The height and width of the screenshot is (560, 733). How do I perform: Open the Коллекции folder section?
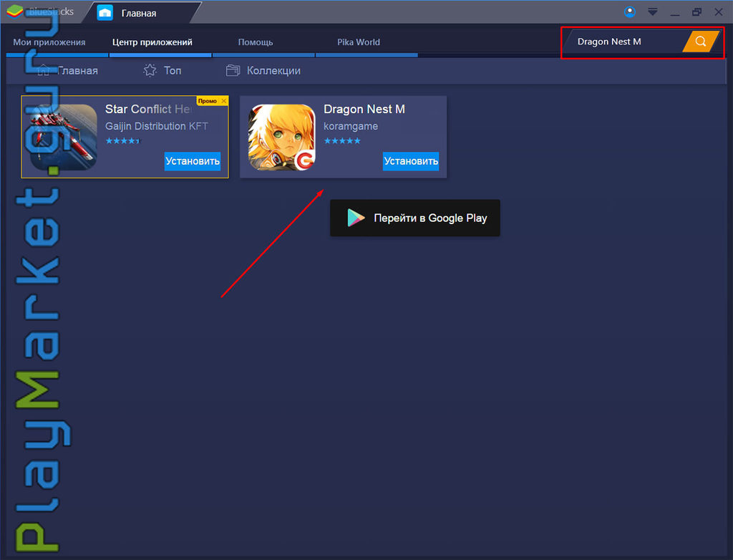[x=263, y=71]
